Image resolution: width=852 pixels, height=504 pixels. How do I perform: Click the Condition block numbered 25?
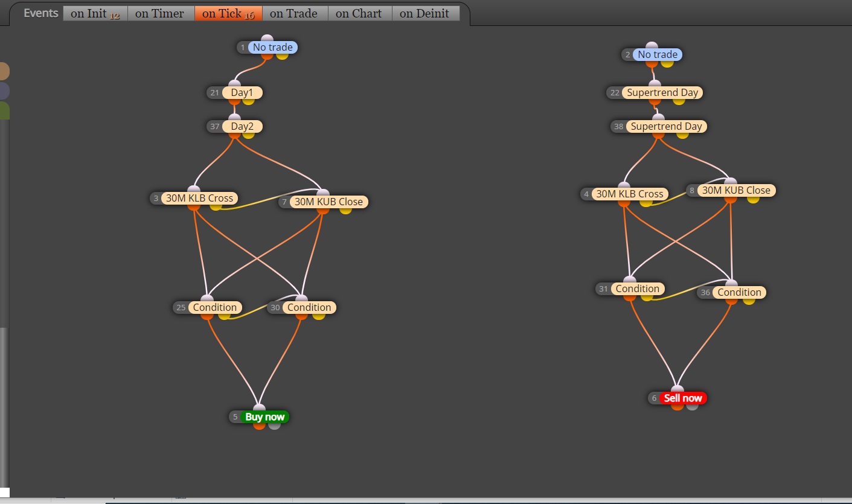tap(215, 307)
